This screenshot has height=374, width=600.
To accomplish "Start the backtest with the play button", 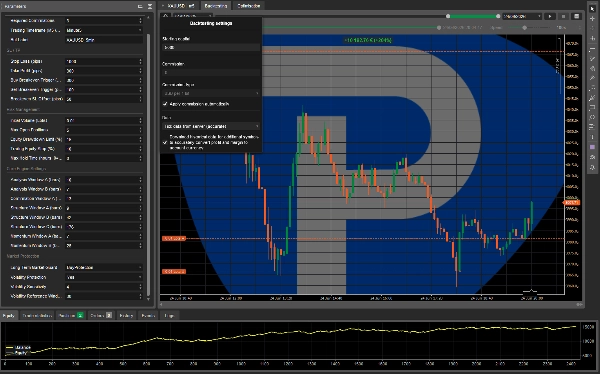I will [x=550, y=16].
